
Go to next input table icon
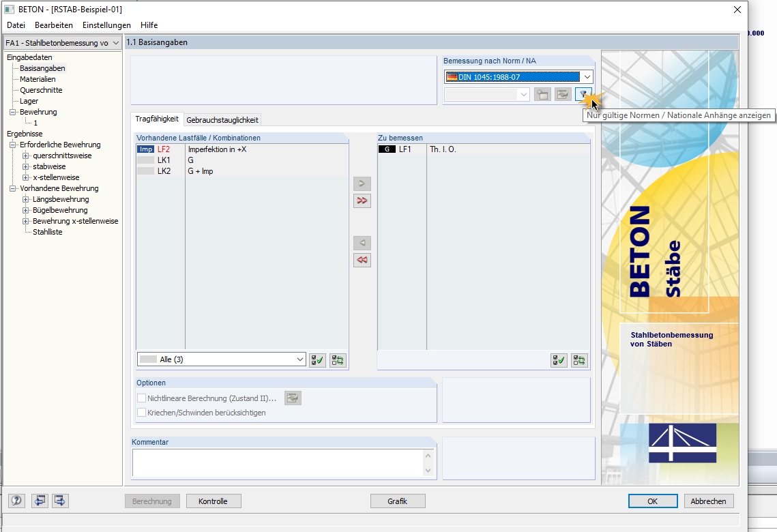coord(60,501)
